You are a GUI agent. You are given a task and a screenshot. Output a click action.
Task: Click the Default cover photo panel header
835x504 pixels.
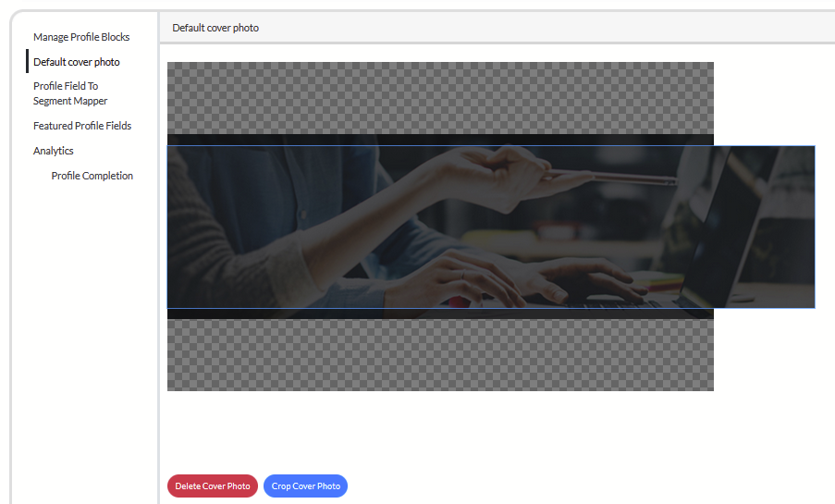point(215,29)
